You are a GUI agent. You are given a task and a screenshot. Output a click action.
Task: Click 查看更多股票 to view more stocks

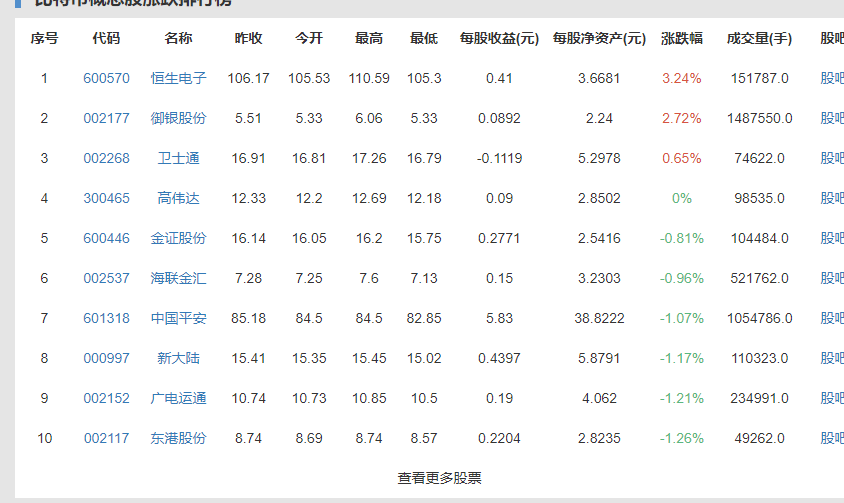coord(439,478)
